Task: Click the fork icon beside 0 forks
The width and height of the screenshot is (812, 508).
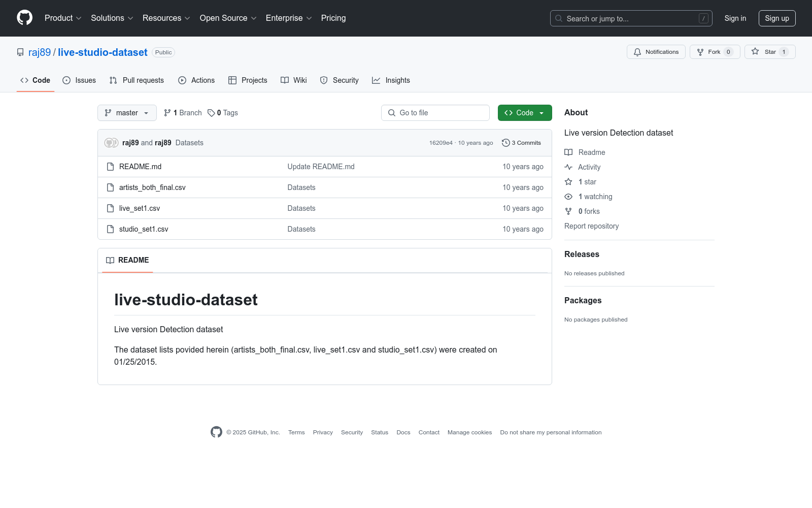Action: click(x=568, y=211)
